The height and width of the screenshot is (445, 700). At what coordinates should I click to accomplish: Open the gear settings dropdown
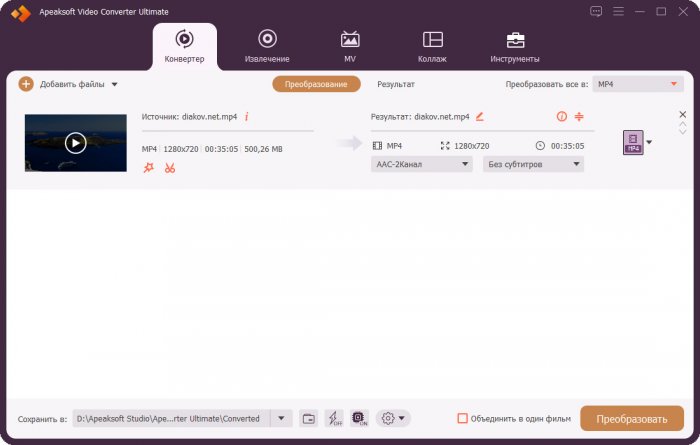pyautogui.click(x=393, y=419)
